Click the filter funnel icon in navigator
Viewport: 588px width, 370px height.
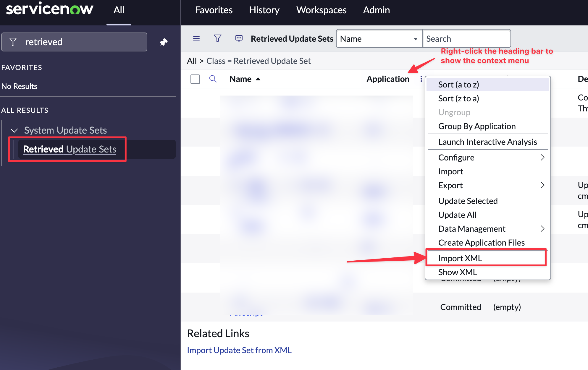[13, 42]
